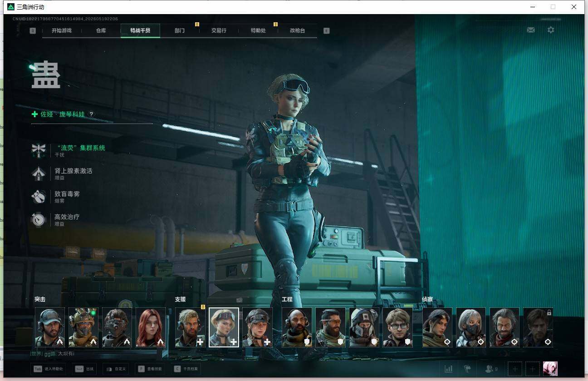This screenshot has width=588, height=381.
Task: Select the highlighted blonde support operator portrait
Action: coord(224,327)
